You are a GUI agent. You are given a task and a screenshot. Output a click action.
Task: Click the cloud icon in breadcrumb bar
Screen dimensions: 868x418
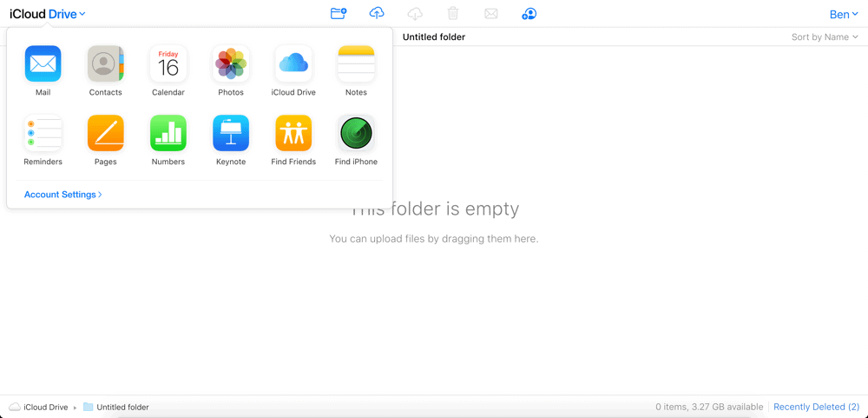tap(15, 407)
